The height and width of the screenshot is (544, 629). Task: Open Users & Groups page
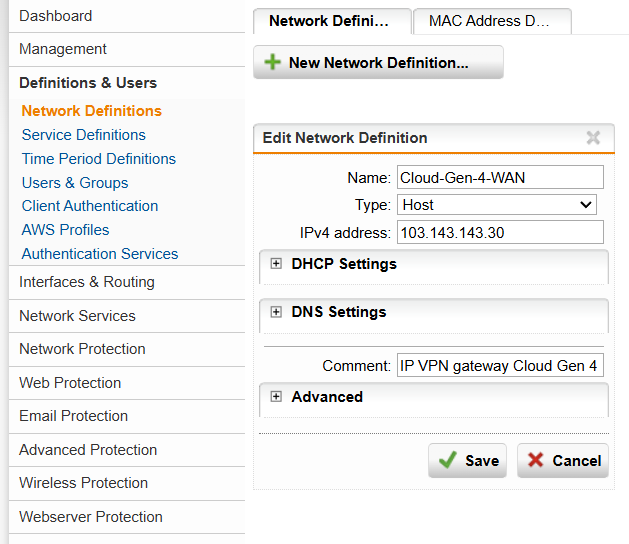click(75, 183)
